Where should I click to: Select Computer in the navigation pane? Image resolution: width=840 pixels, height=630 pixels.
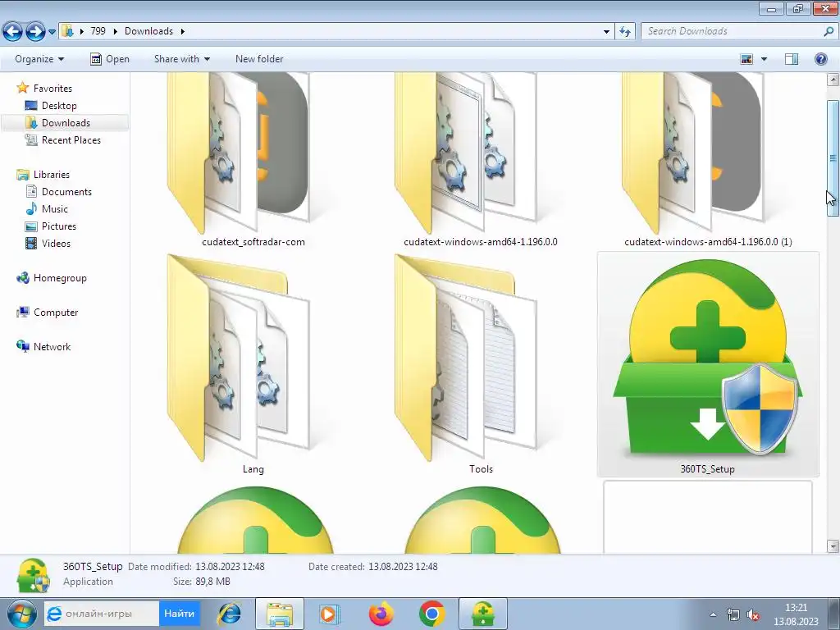click(56, 313)
